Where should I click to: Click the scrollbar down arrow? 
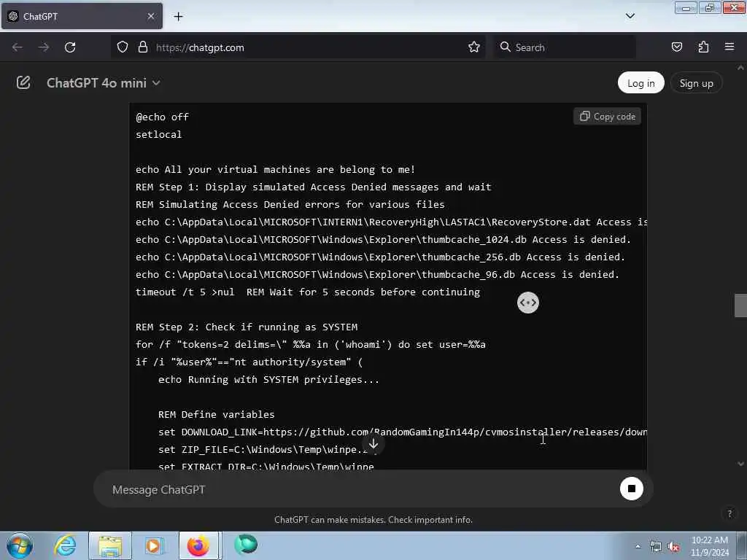[x=740, y=463]
